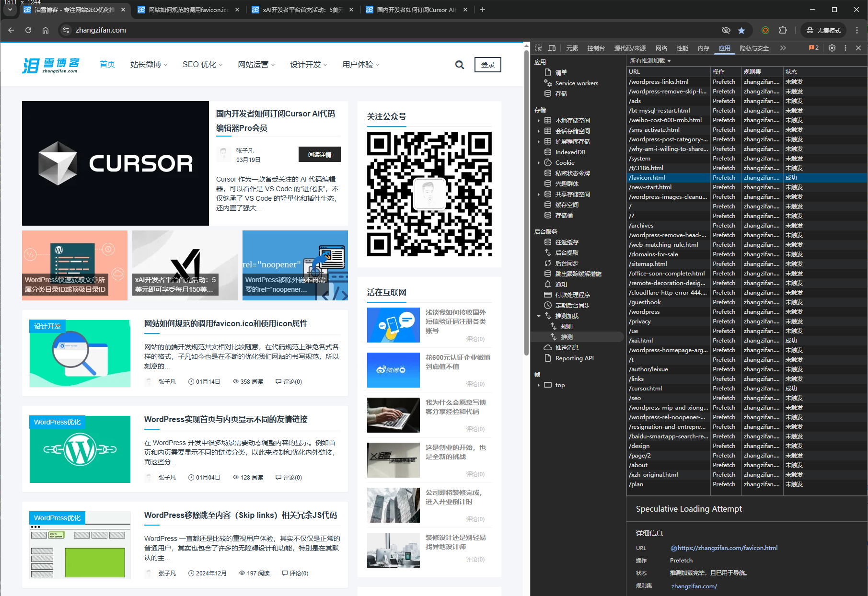Collapse the 推测加载 tree node
The image size is (868, 596).
point(539,316)
